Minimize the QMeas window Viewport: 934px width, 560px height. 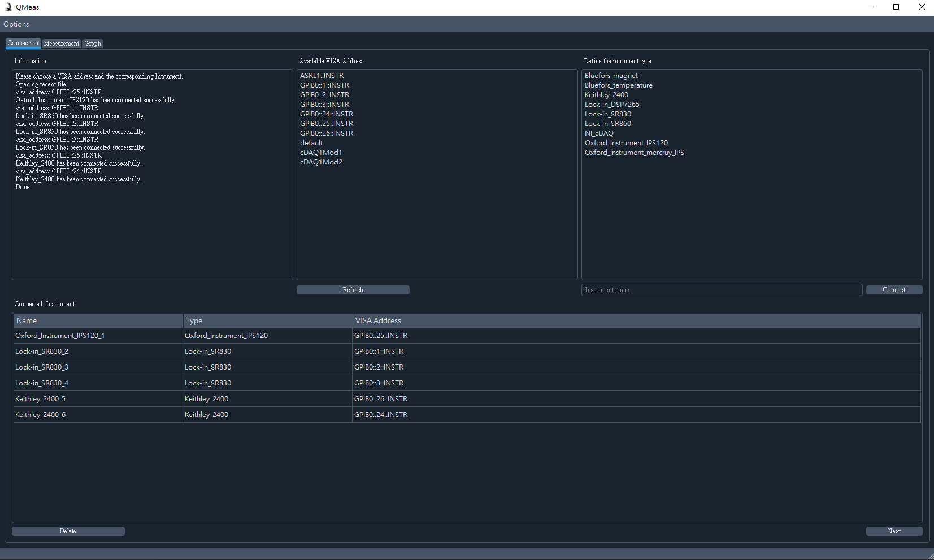pyautogui.click(x=870, y=7)
